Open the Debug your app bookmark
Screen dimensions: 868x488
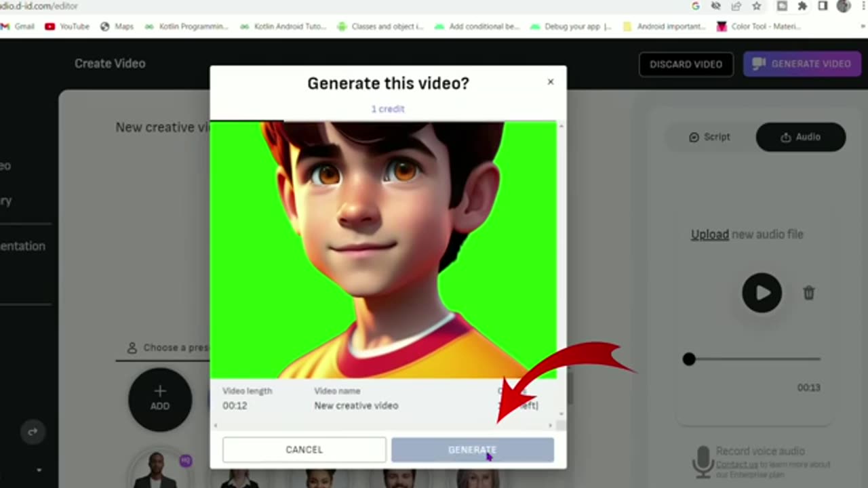tap(572, 26)
